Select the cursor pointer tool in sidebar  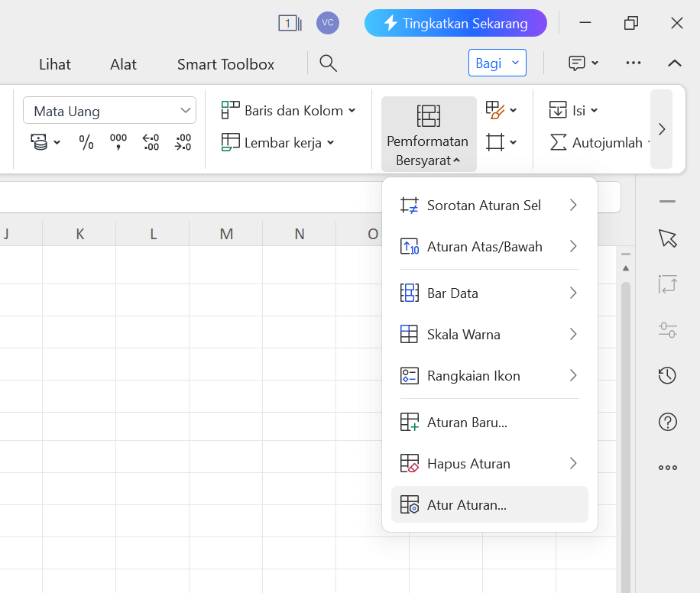coord(667,238)
